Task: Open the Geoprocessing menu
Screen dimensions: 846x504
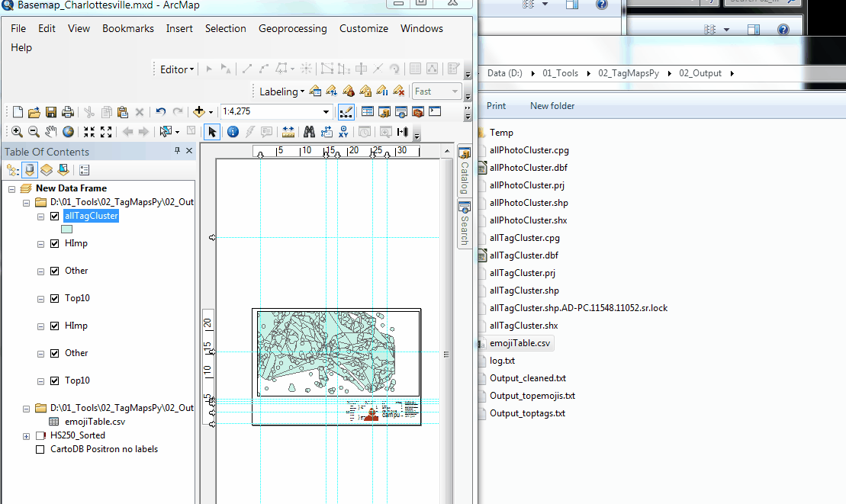Action: click(x=293, y=28)
